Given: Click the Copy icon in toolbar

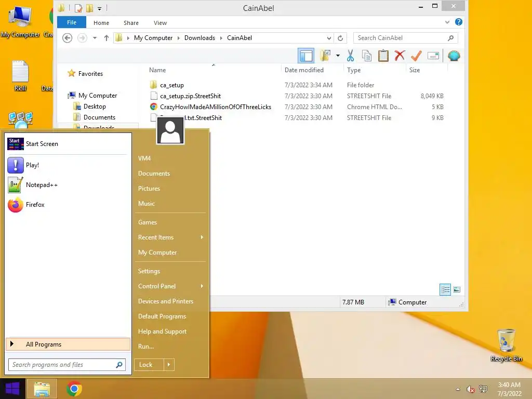Looking at the screenshot, I should (x=367, y=56).
